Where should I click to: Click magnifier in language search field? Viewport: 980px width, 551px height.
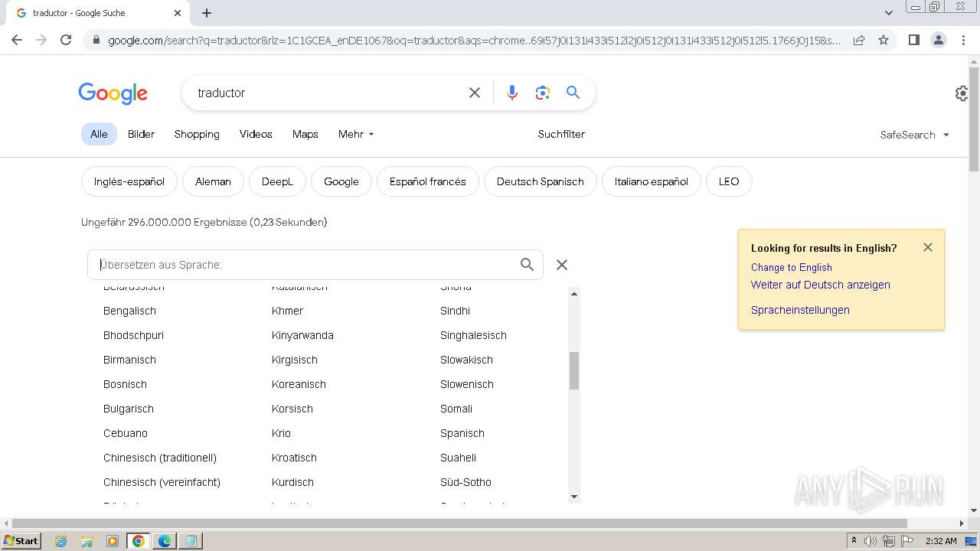point(527,264)
